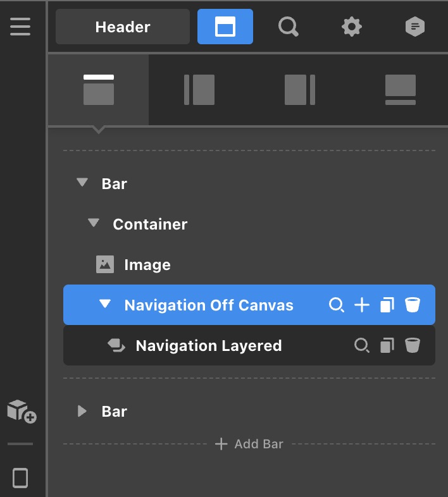This screenshot has width=448, height=497.
Task: Click the Header builder button
Action: (x=123, y=27)
